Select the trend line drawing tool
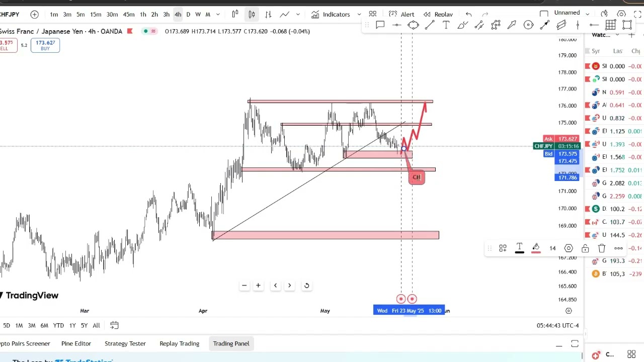644x362 pixels. (x=430, y=25)
